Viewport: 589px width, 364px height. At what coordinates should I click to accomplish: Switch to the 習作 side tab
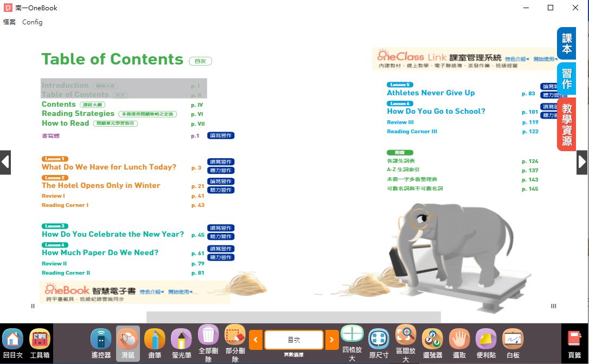(566, 79)
